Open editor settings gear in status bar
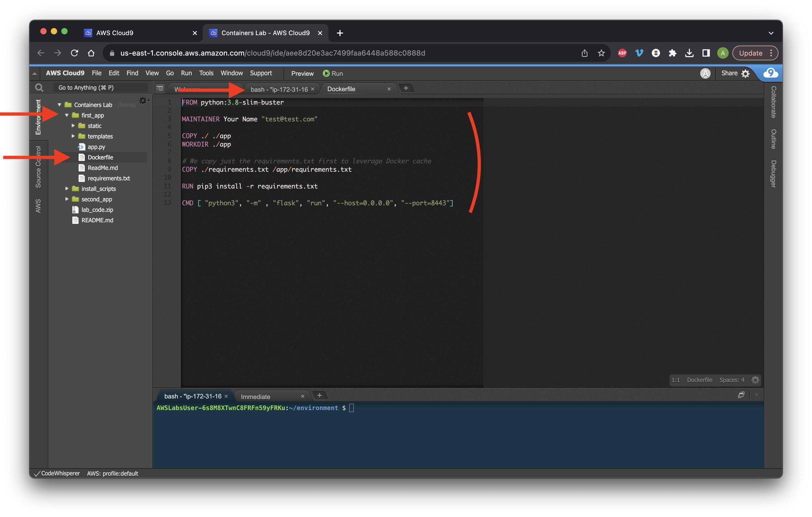The height and width of the screenshot is (517, 812). [x=755, y=380]
